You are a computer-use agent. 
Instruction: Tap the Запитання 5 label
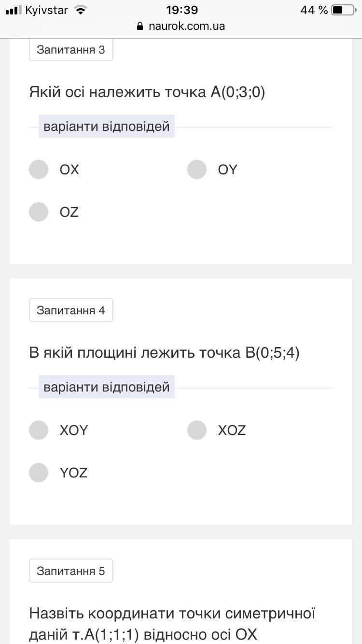coord(71,571)
